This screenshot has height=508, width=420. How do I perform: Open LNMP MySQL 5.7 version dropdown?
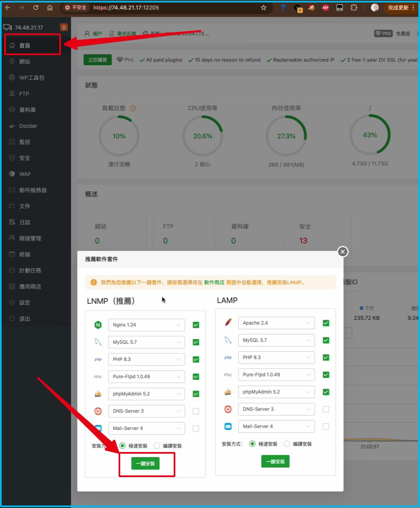pos(147,342)
